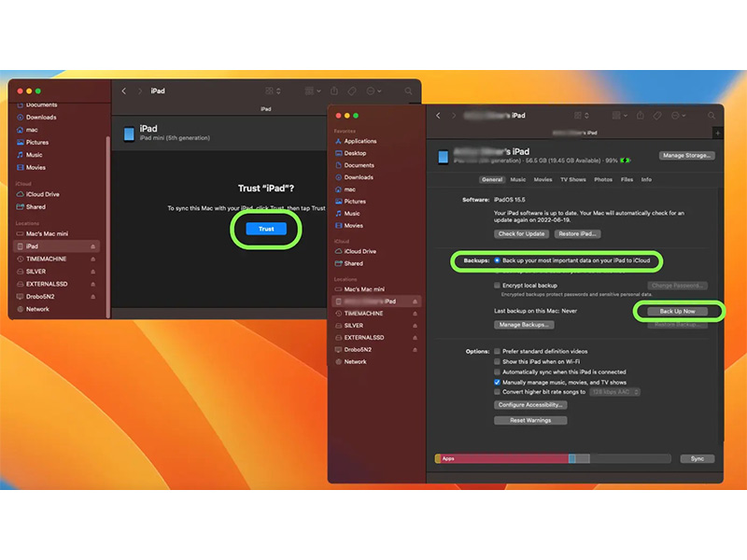
Task: Click the blue Trust button
Action: click(266, 229)
